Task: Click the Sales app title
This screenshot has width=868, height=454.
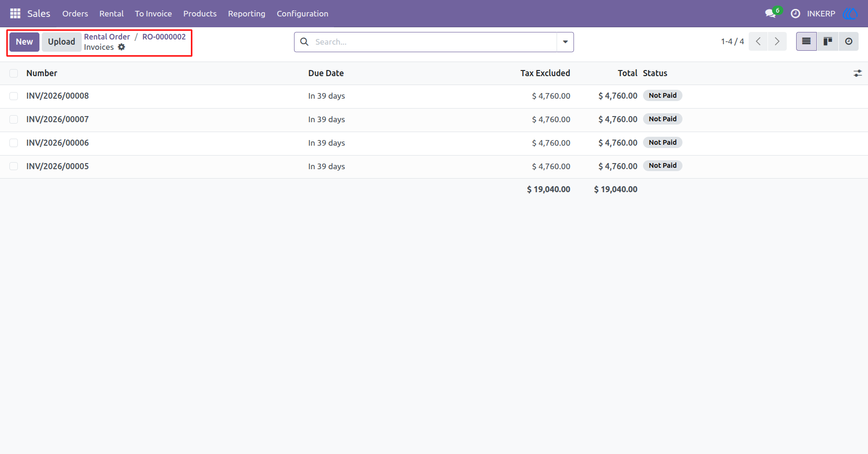Action: pyautogui.click(x=39, y=14)
